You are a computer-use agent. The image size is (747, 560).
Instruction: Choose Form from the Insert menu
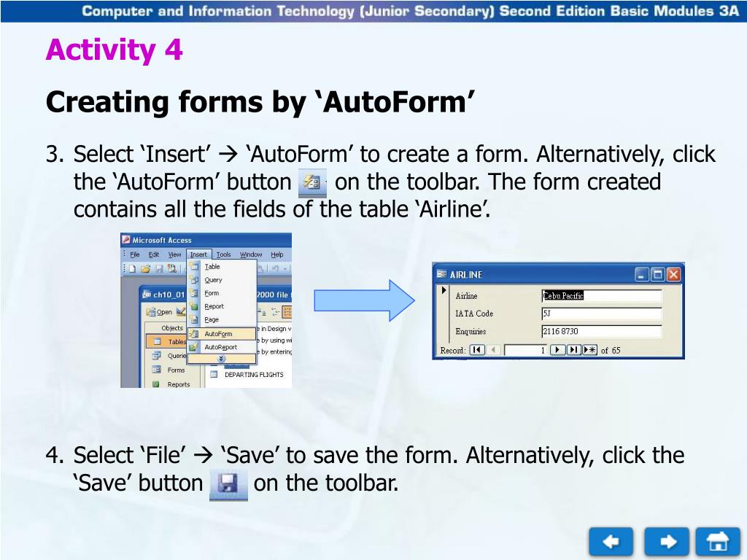(222, 293)
